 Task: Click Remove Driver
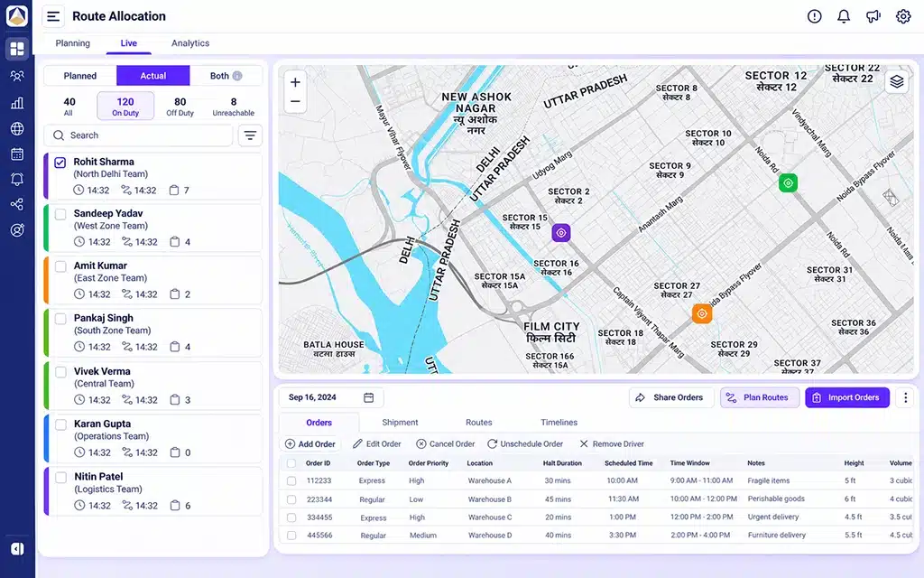pyautogui.click(x=612, y=444)
